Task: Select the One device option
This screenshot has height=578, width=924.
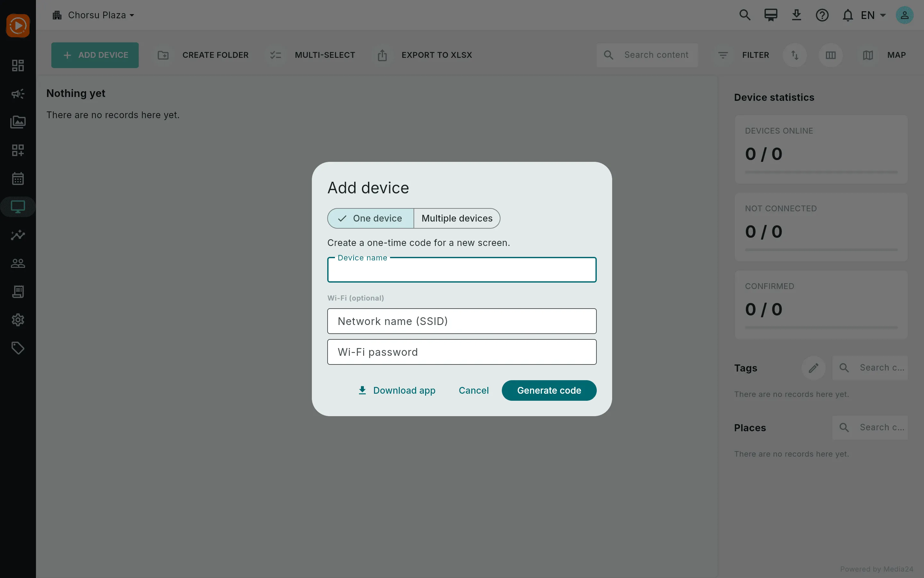Action: pyautogui.click(x=371, y=218)
